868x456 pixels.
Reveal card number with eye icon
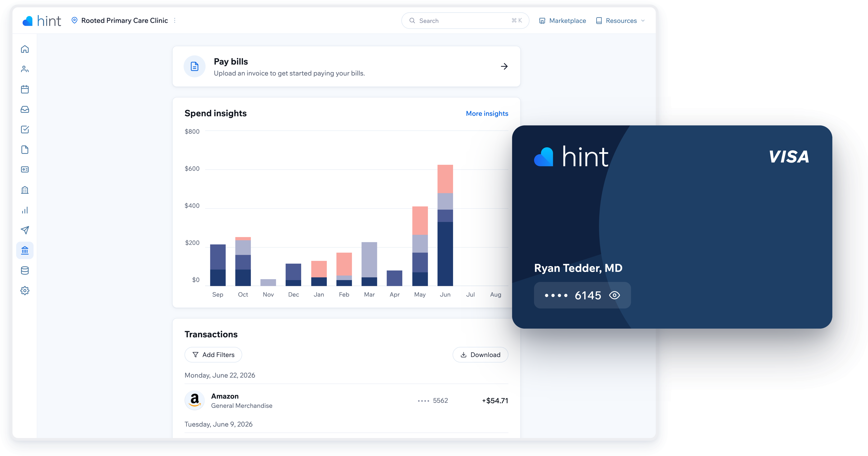tap(614, 295)
